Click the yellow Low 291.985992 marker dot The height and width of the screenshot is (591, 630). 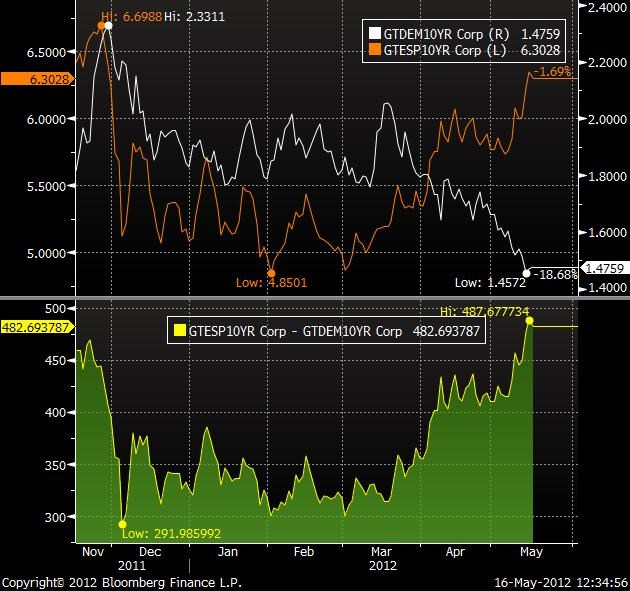(x=123, y=524)
